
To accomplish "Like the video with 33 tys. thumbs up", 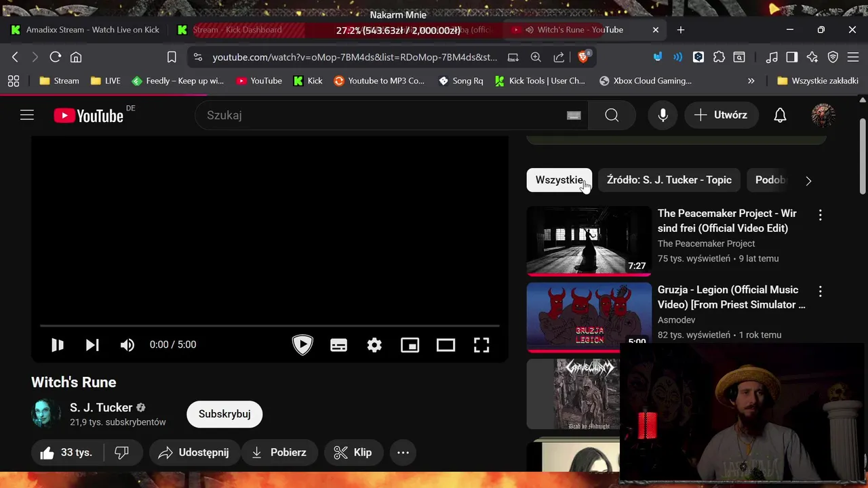I will pyautogui.click(x=66, y=453).
